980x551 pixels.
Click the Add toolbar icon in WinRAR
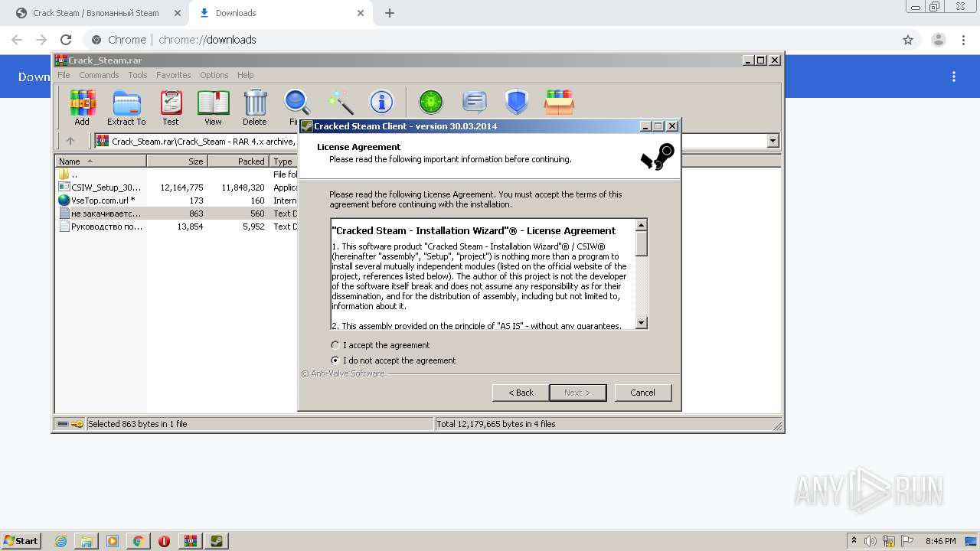pyautogui.click(x=82, y=108)
